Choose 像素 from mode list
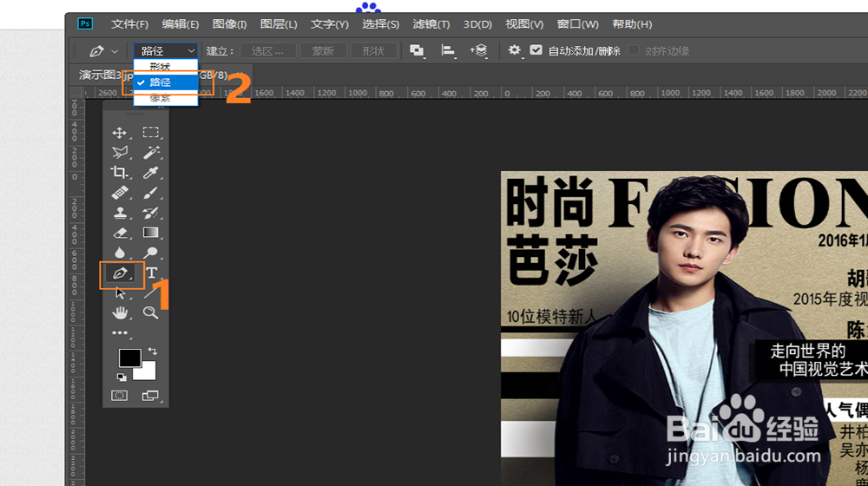Image resolution: width=868 pixels, height=486 pixels. coord(166,97)
